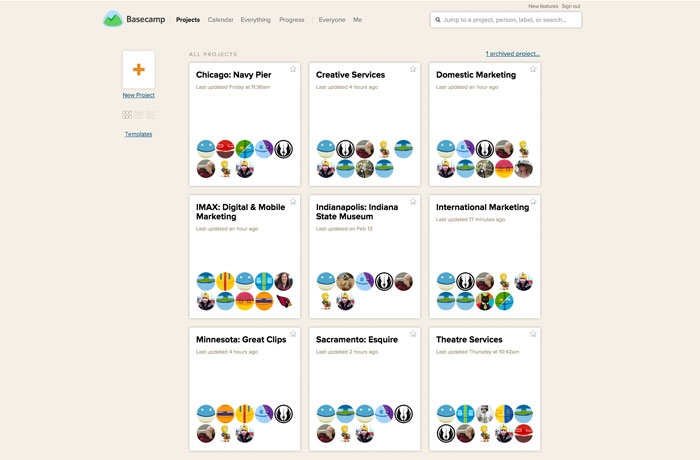The height and width of the screenshot is (460, 700).
Task: Click red avatar in Theatre Services card
Action: (523, 433)
